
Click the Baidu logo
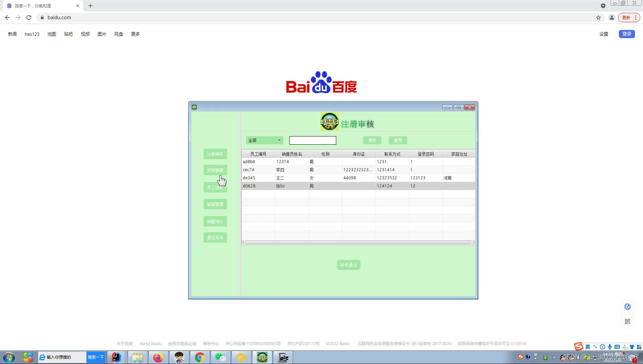coord(321,82)
